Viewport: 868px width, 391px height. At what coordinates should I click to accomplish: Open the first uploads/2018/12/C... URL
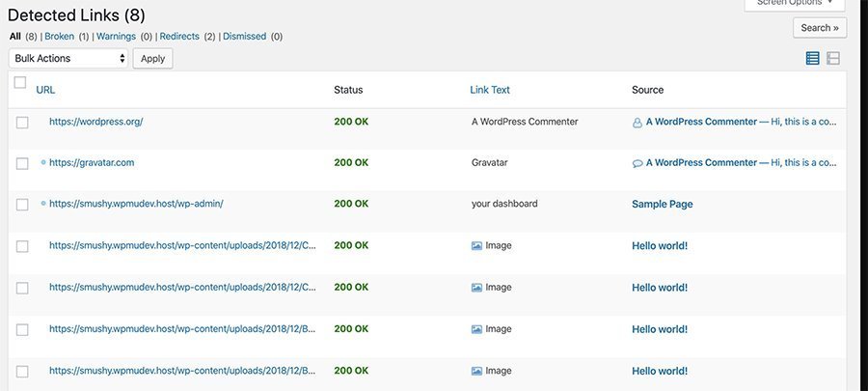(182, 245)
